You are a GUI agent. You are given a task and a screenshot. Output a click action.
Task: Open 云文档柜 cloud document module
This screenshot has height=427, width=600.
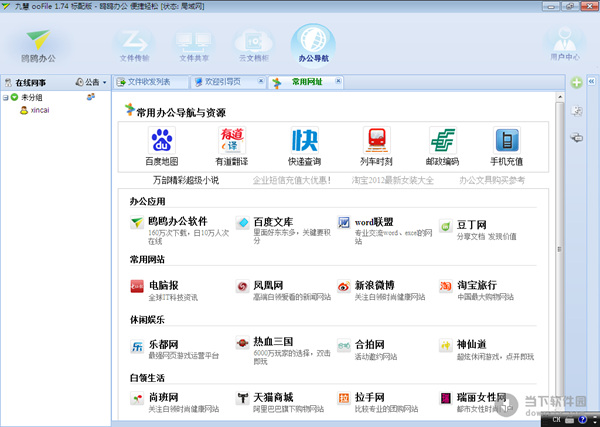[x=254, y=46]
